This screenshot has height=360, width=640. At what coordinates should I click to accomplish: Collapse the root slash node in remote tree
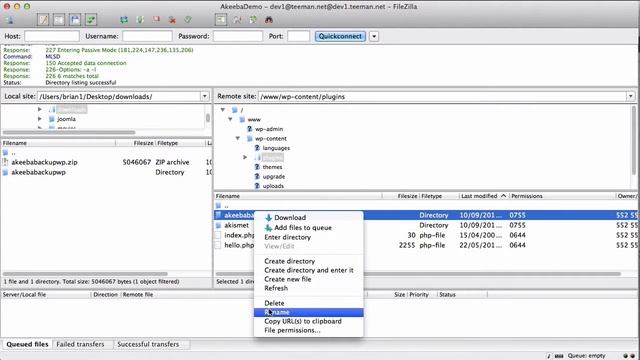pos(223,110)
